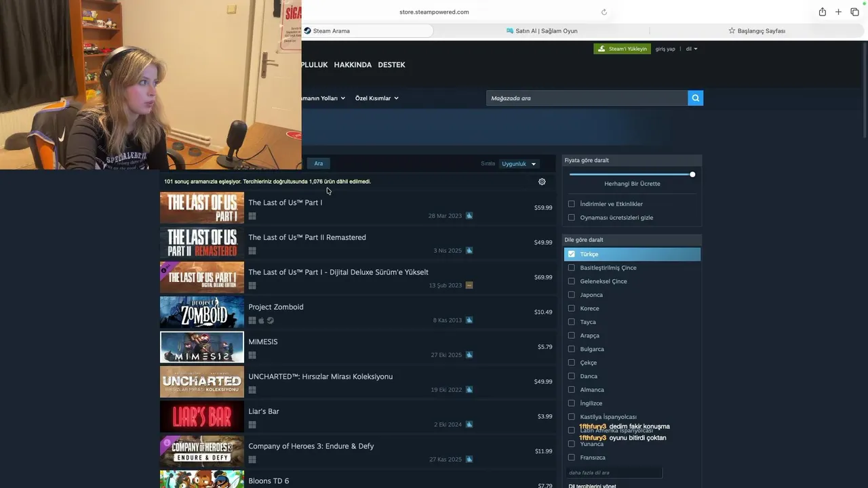Click Windows icon under Liar's Bar
The image size is (868, 488).
[x=252, y=425]
